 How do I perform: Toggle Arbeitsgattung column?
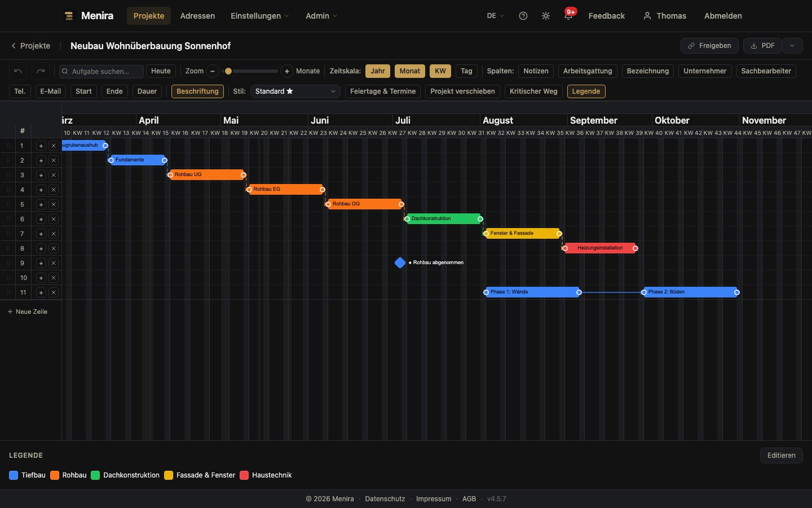pyautogui.click(x=588, y=71)
